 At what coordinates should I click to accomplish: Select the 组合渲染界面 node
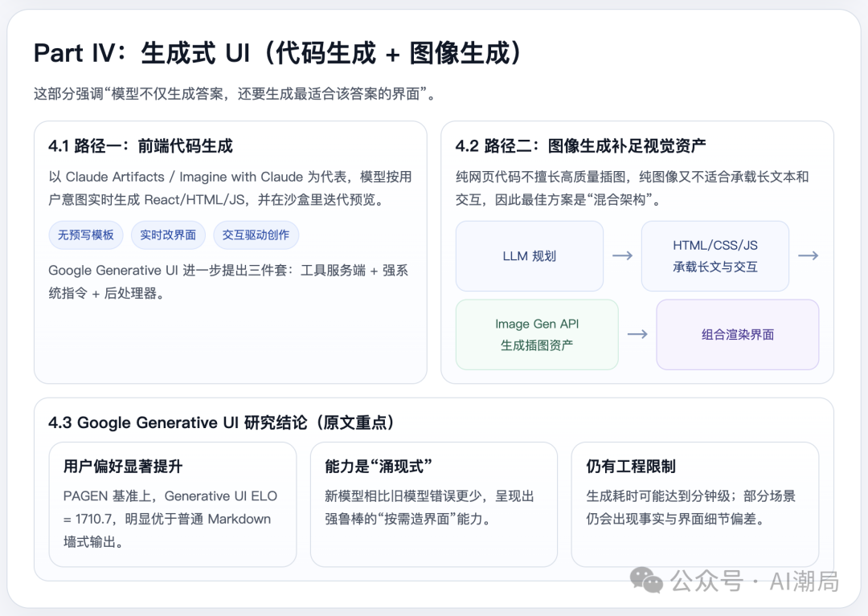pyautogui.click(x=737, y=334)
